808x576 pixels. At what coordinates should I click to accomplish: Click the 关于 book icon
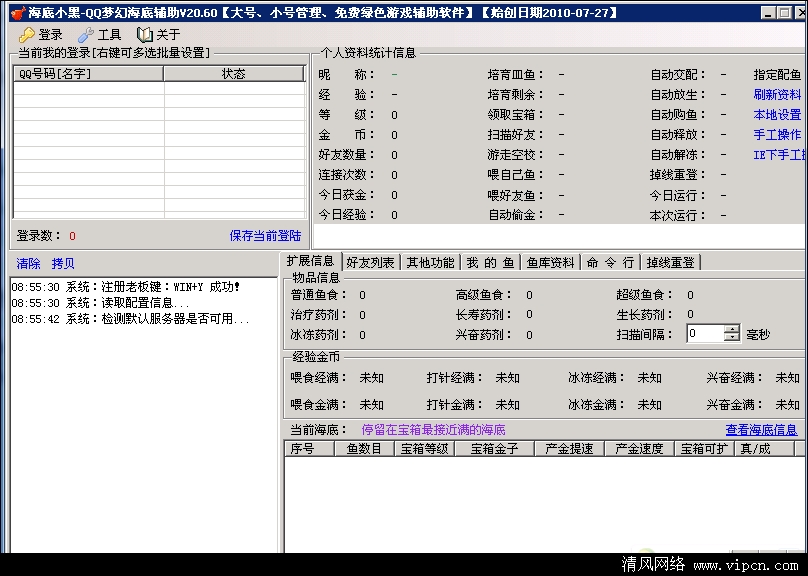(144, 35)
